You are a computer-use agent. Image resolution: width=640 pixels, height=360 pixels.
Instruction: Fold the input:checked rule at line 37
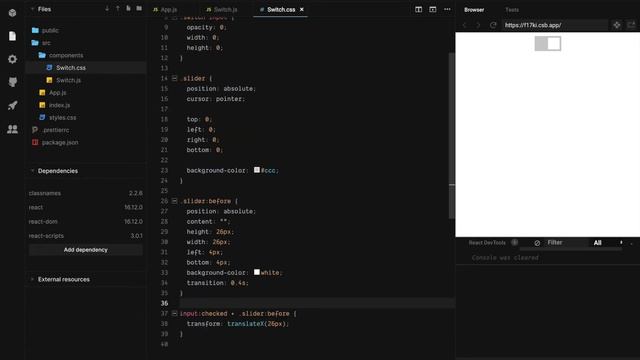coord(174,313)
